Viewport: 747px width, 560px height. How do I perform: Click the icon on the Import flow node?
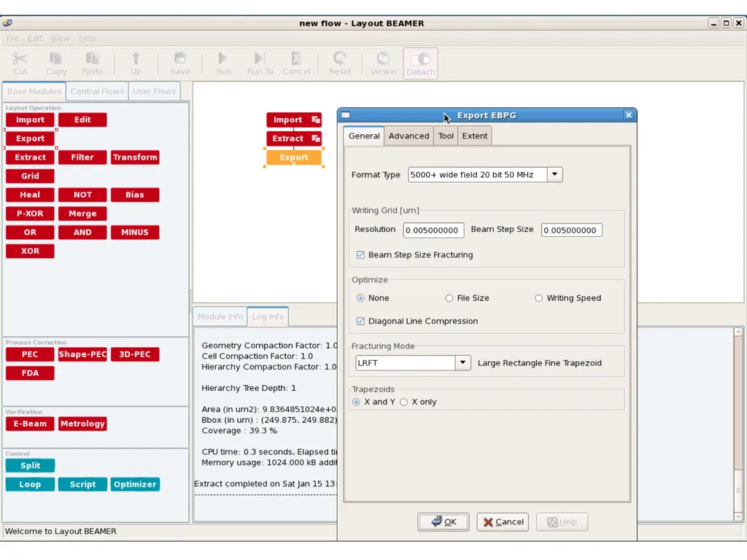click(315, 120)
